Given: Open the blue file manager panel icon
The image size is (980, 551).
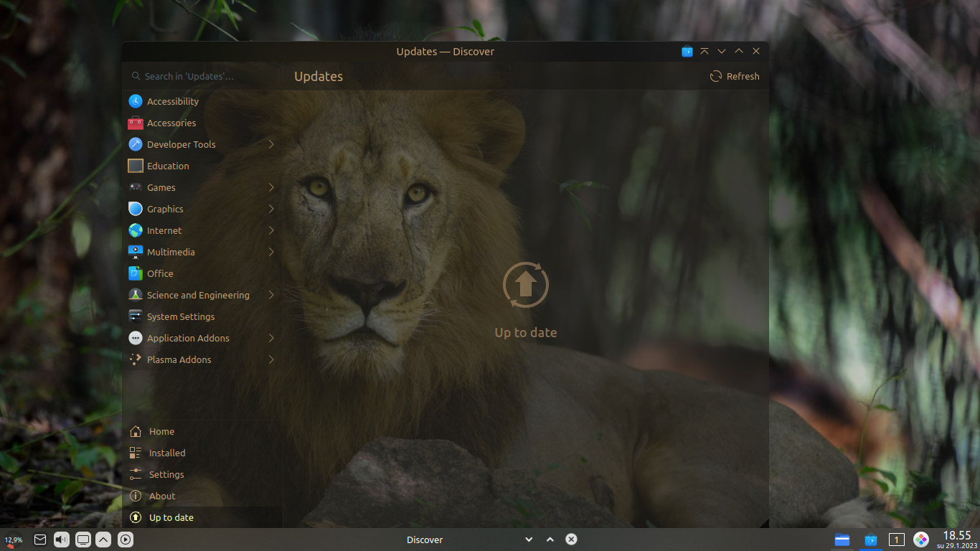Looking at the screenshot, I should click(x=842, y=540).
